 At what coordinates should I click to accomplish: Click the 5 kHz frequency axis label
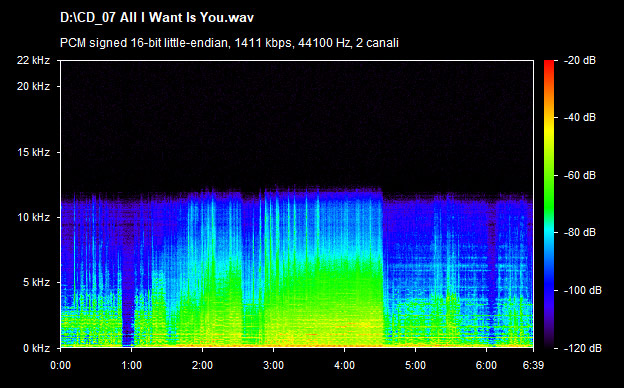[36, 283]
